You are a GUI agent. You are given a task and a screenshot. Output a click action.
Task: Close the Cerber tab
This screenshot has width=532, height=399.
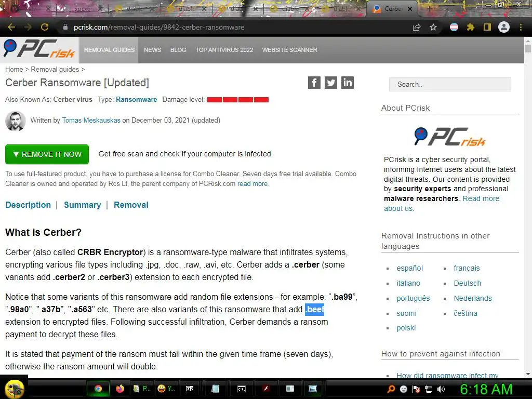click(x=410, y=9)
